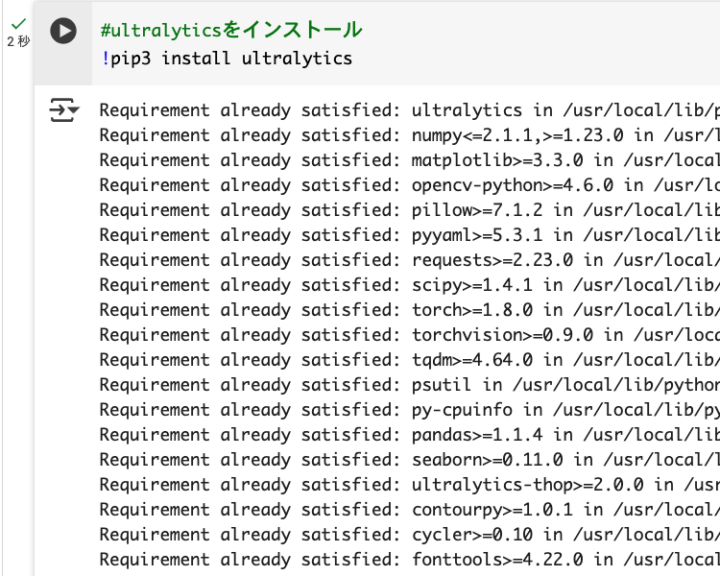Click the pandas>=1.1.4 output line
720x576 pixels.
point(410,435)
